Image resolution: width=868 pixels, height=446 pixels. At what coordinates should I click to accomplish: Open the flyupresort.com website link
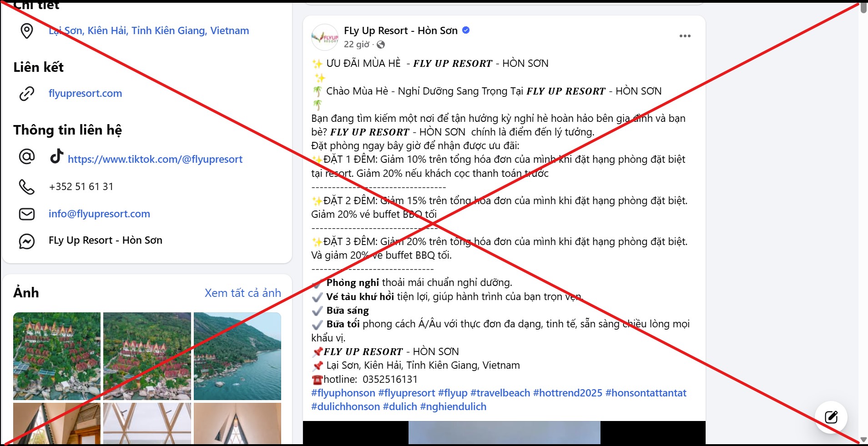(x=85, y=93)
